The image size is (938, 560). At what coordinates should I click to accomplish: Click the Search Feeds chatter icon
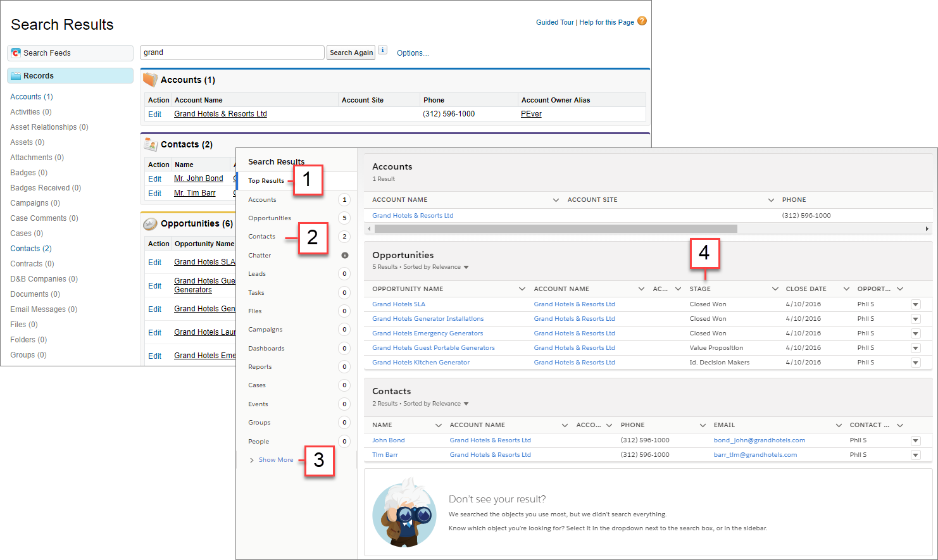[x=16, y=53]
